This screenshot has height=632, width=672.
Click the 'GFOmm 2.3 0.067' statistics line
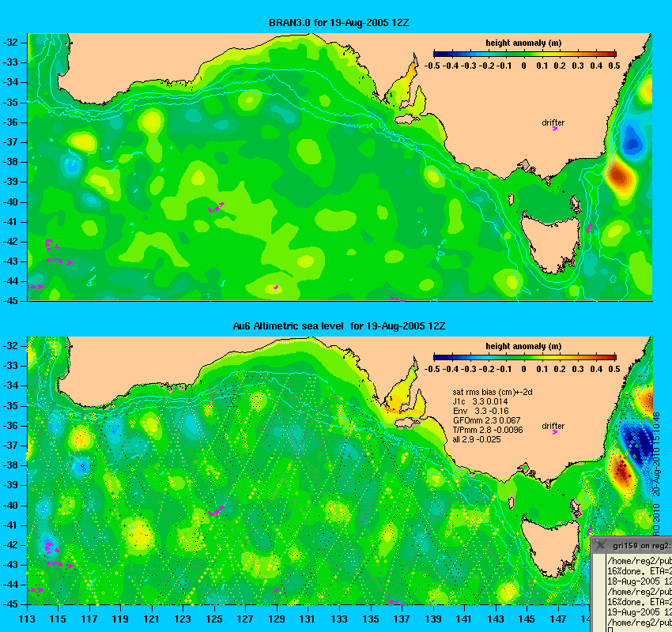point(486,420)
